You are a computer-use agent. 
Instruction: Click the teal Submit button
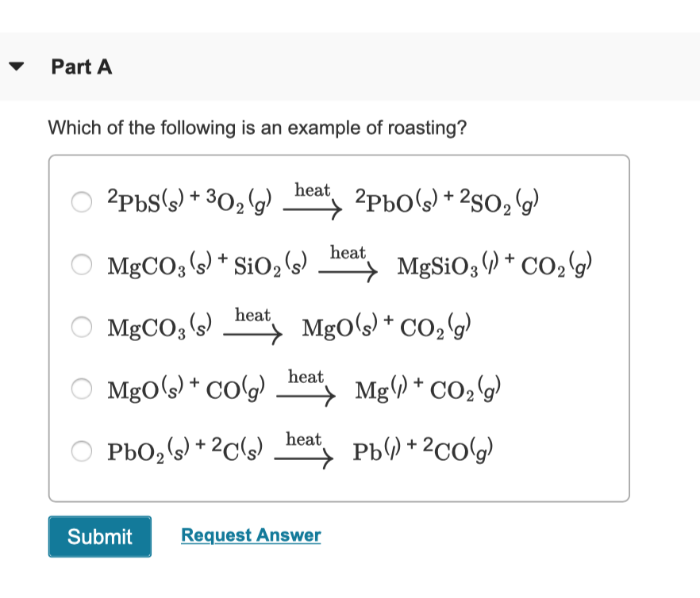tap(99, 537)
